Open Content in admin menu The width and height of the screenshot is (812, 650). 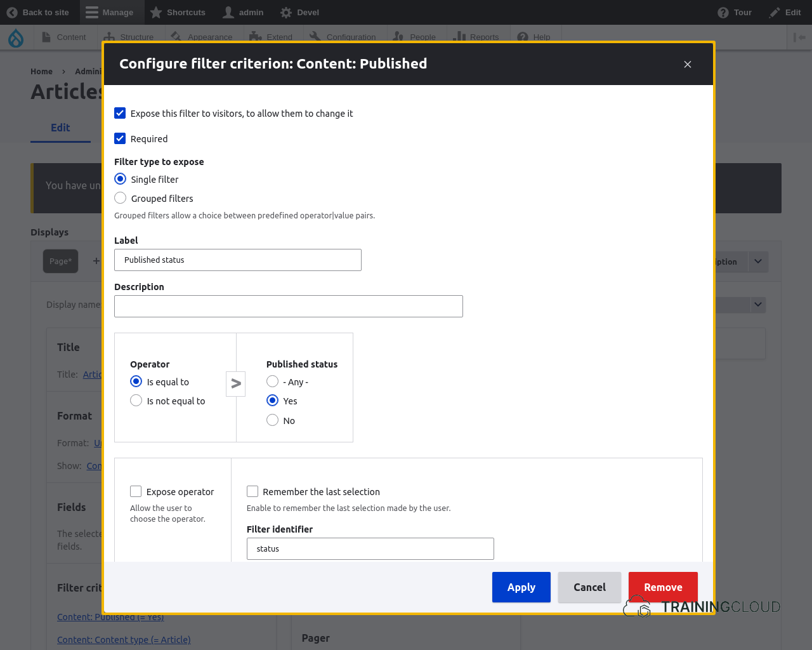coord(63,37)
